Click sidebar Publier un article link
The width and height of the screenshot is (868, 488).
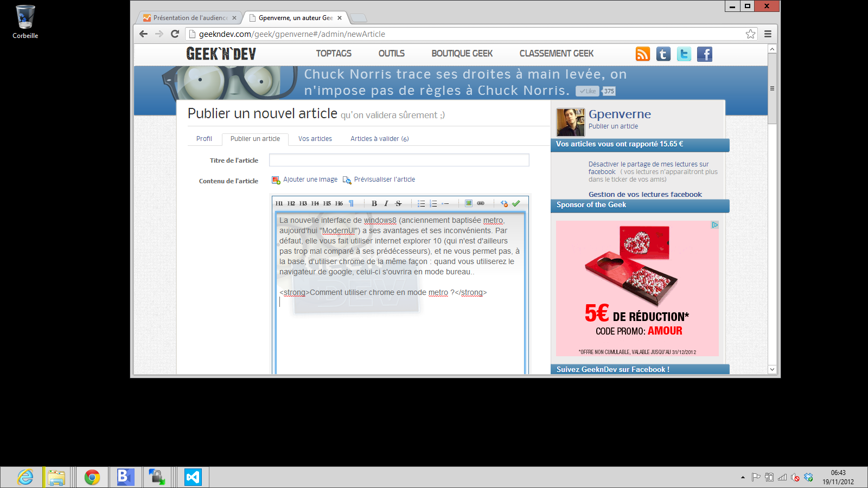point(613,126)
